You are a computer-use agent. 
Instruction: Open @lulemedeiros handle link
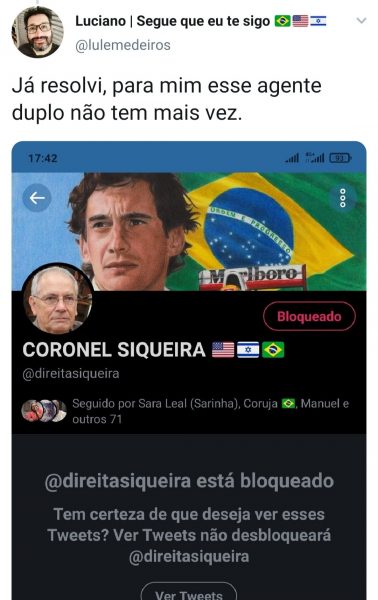pos(123,45)
